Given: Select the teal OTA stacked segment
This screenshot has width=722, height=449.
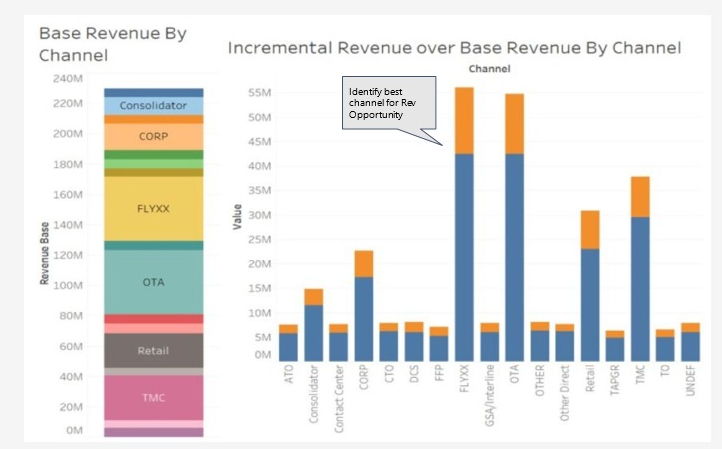Looking at the screenshot, I should pyautogui.click(x=153, y=282).
